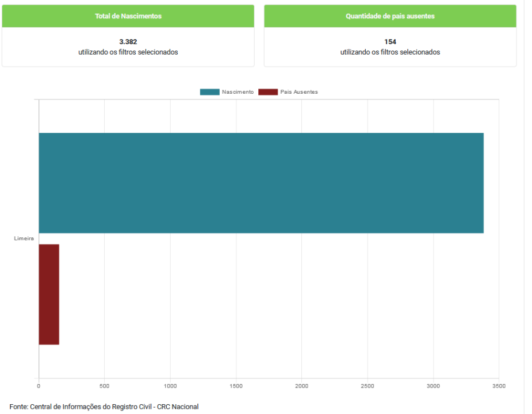Screen dimensions: 532x414
Task: Click the 3500 x-axis tick label
Action: pos(499,386)
